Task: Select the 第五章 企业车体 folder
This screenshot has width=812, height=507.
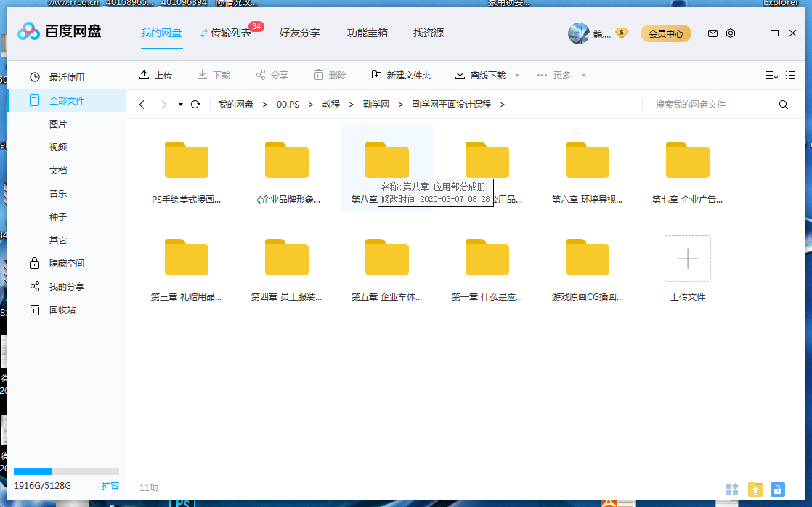Action: pyautogui.click(x=387, y=269)
